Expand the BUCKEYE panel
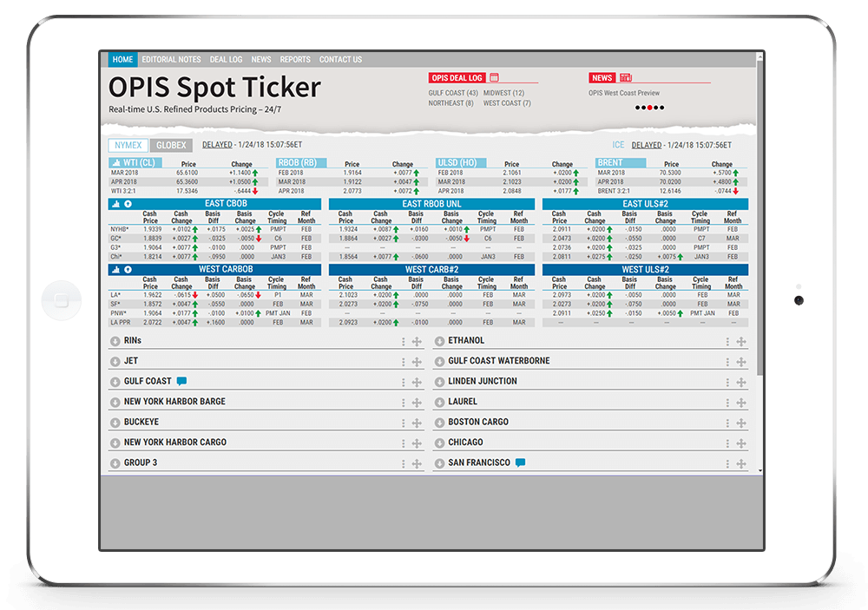 pyautogui.click(x=115, y=422)
